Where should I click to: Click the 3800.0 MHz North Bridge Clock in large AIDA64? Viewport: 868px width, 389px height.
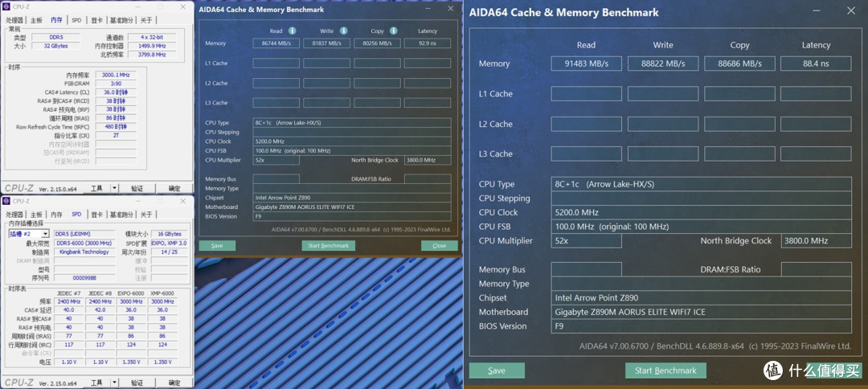point(816,240)
